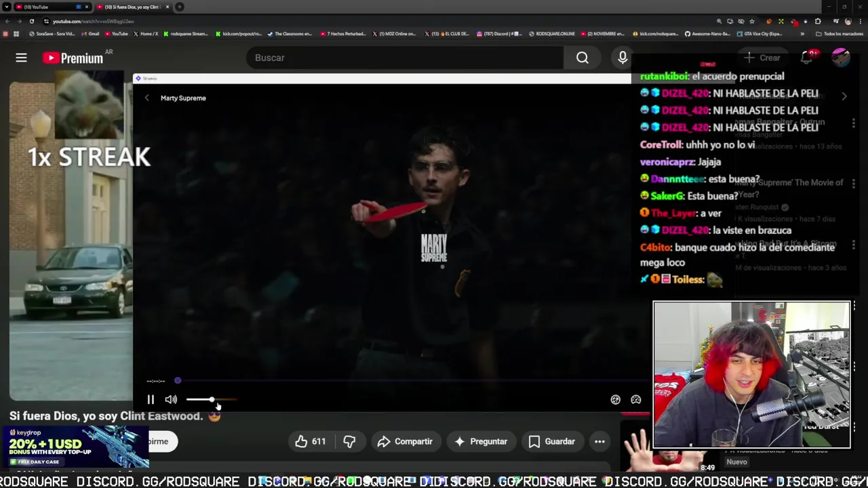The width and height of the screenshot is (868, 488).
Task: Click the 'Marty Supreme' player title
Action: (x=183, y=98)
